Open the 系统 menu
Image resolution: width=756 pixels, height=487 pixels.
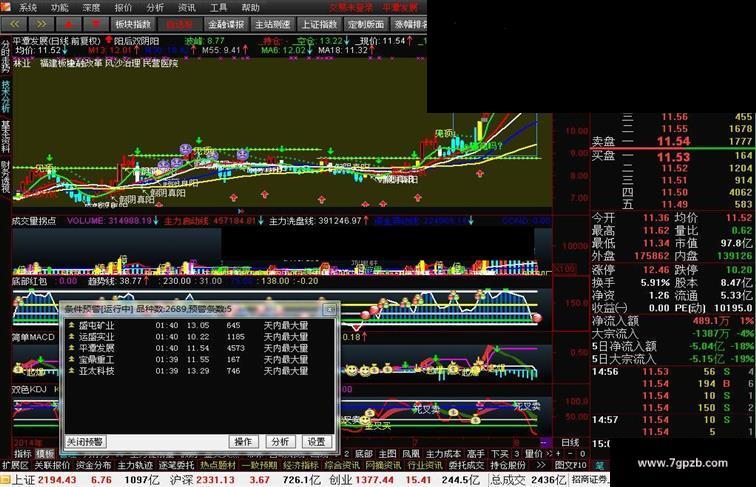click(x=28, y=7)
